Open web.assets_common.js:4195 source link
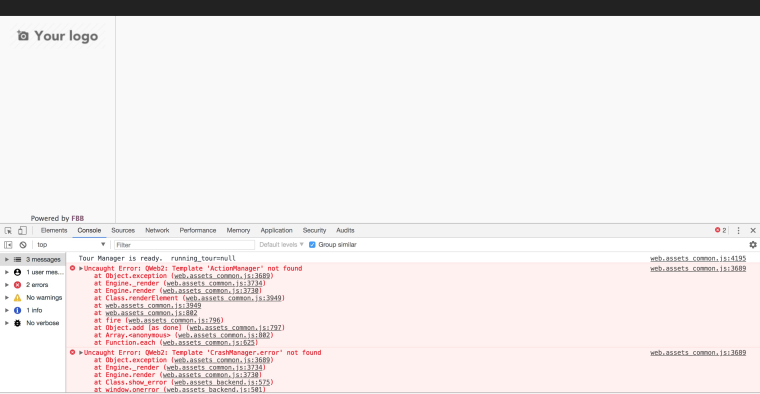 click(698, 259)
